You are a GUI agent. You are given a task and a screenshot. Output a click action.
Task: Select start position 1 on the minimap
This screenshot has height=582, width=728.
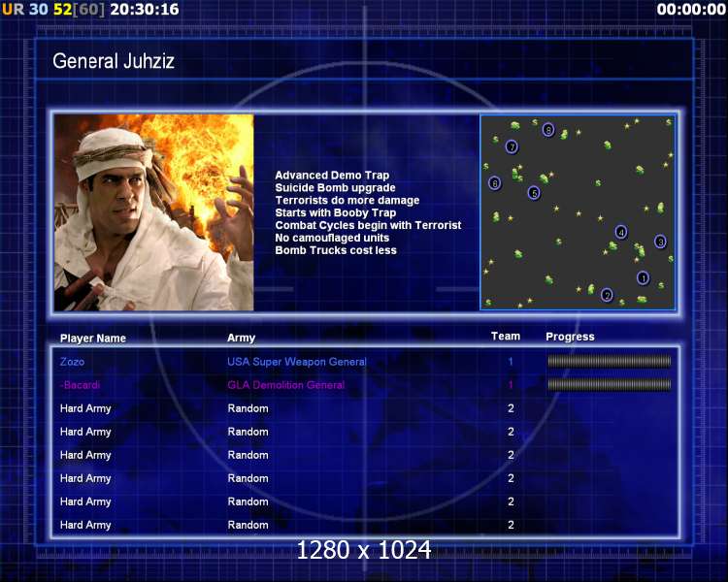coord(643,278)
